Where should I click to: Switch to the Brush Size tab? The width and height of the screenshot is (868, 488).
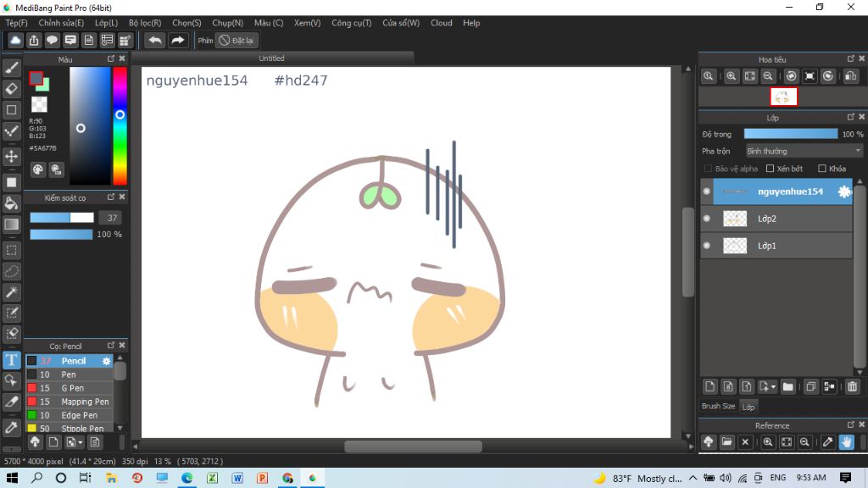click(719, 406)
